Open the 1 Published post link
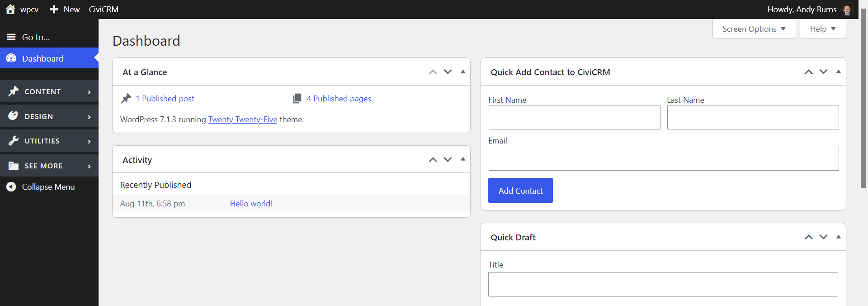 (165, 98)
